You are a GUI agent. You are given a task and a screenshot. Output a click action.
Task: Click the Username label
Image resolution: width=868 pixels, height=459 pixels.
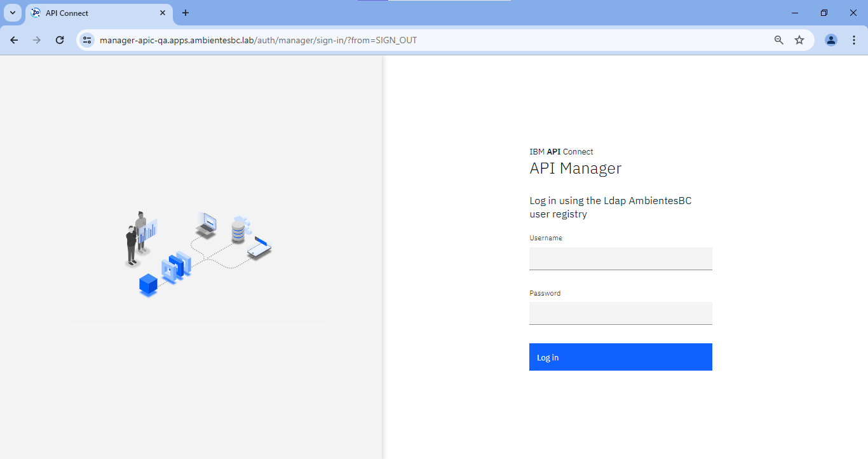coord(546,238)
